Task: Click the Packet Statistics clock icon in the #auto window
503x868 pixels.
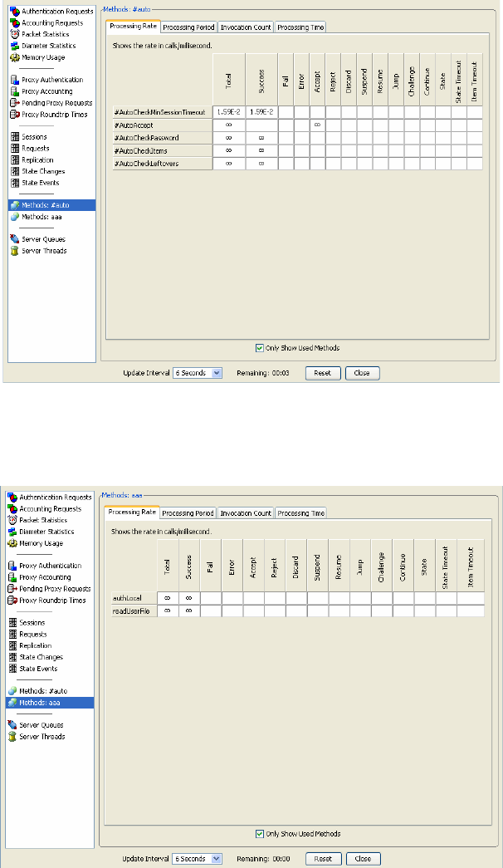Action: 14,35
